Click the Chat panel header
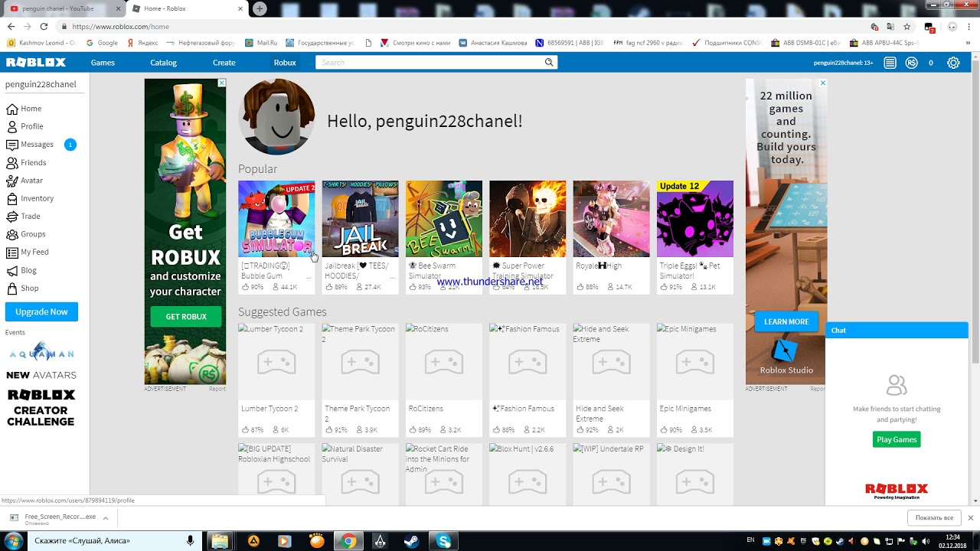Screen dimensions: 980x551 point(897,330)
